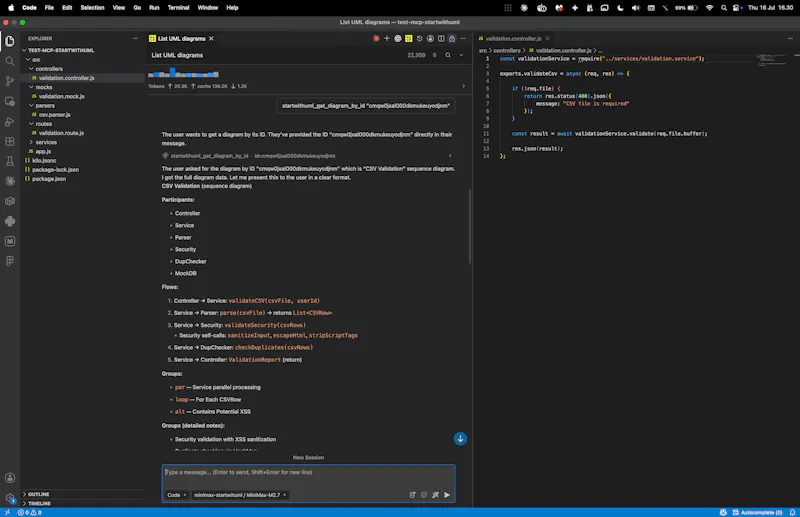Open the Source Control view

pyautogui.click(x=10, y=81)
